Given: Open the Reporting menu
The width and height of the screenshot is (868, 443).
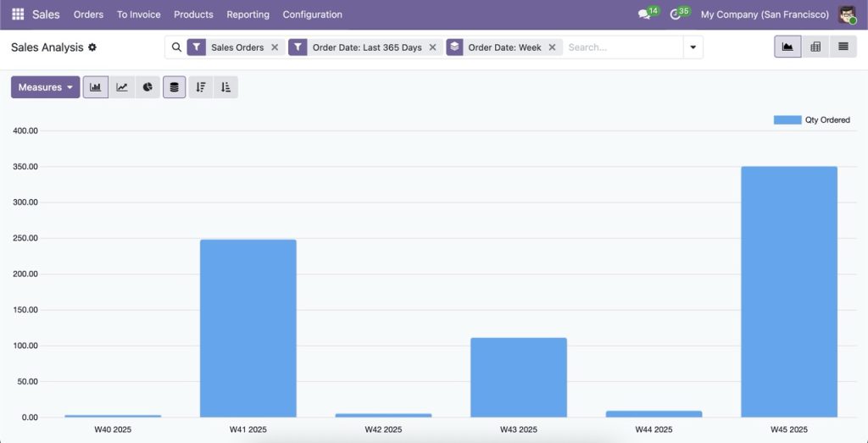Looking at the screenshot, I should [248, 14].
